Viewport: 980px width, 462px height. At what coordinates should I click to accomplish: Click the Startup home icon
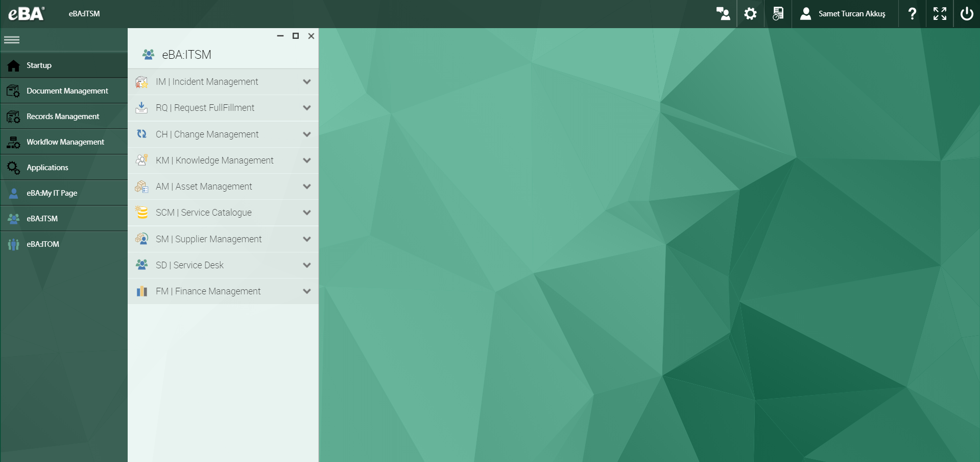[14, 65]
